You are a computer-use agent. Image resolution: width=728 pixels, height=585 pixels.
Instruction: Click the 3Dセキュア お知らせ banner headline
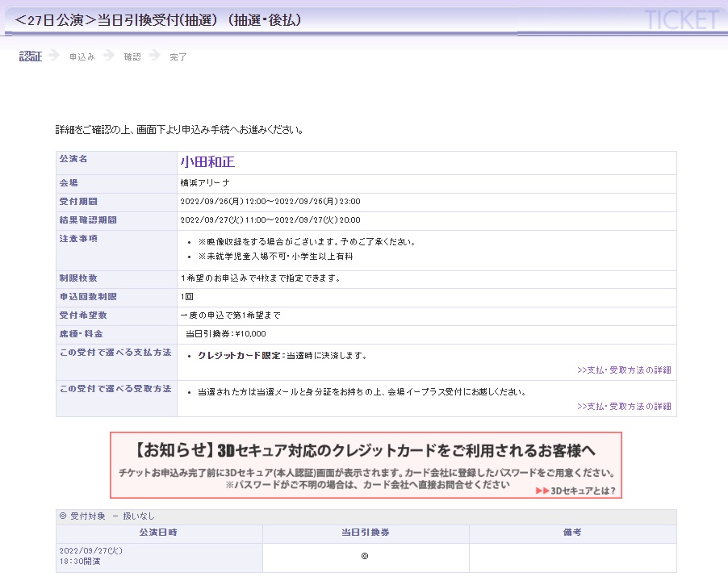click(366, 450)
